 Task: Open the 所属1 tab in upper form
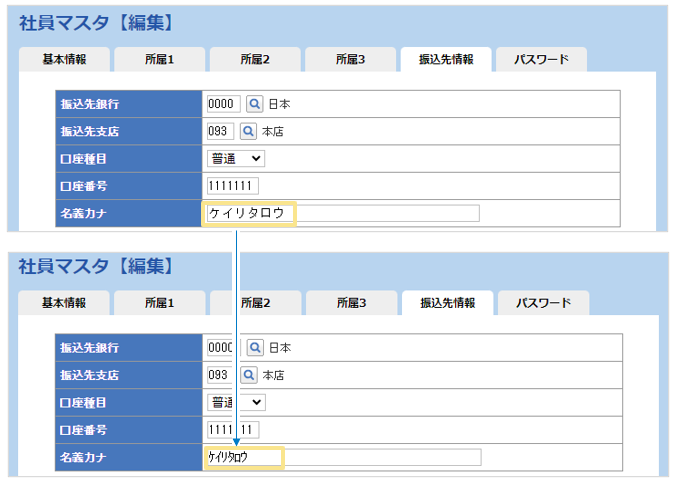click(x=159, y=60)
